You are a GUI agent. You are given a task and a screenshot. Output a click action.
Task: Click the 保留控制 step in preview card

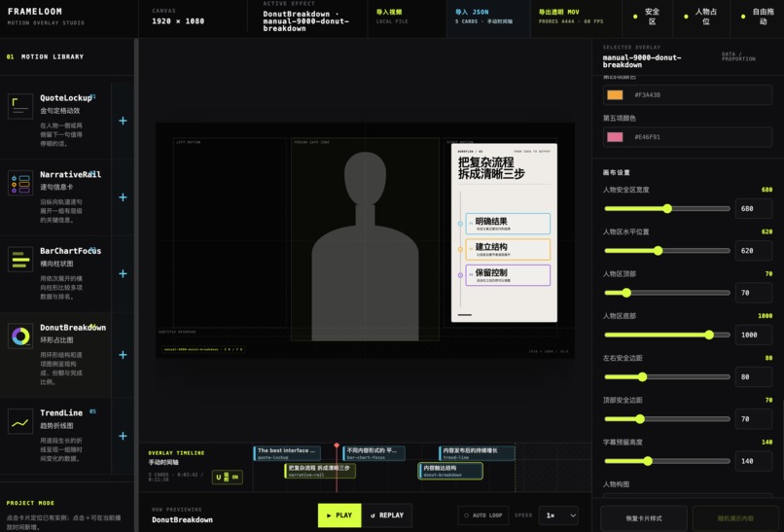(x=508, y=275)
